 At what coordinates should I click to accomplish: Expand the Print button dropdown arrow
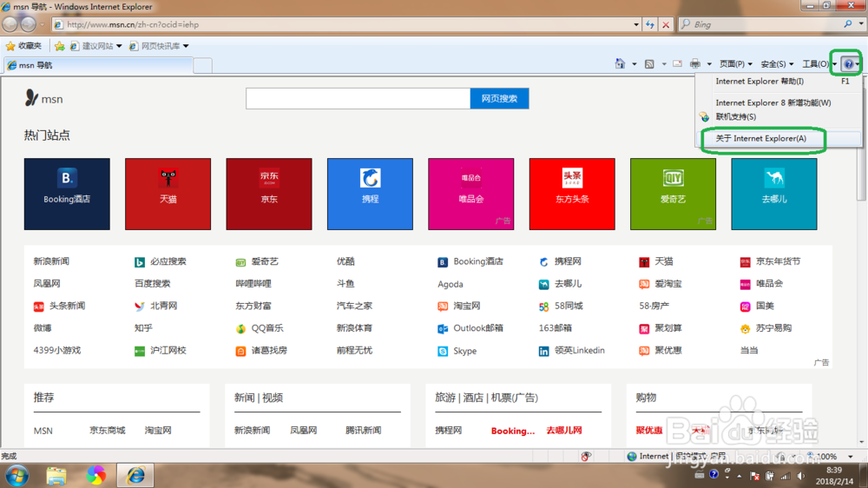[709, 64]
